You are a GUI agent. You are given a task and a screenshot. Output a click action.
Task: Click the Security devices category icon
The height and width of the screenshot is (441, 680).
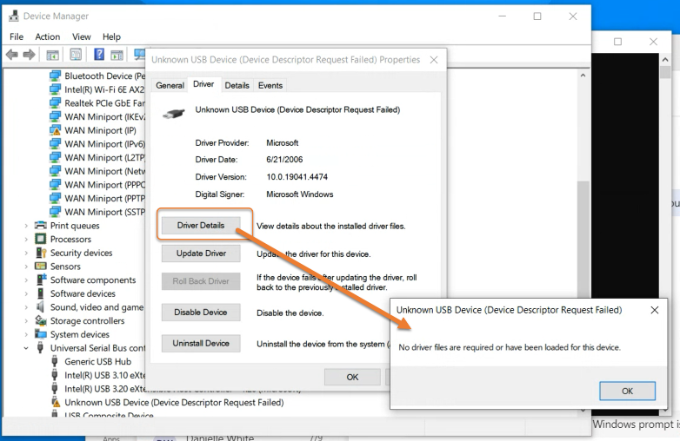42,253
